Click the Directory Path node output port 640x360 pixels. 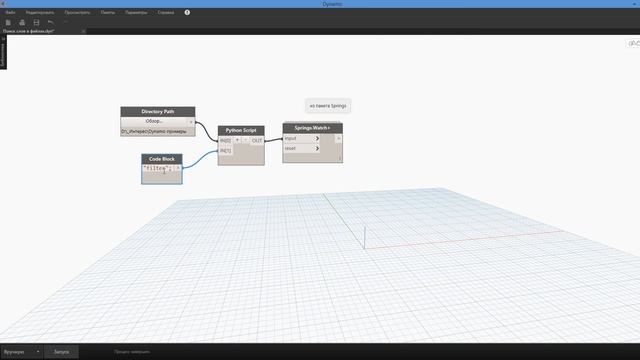(x=191, y=122)
